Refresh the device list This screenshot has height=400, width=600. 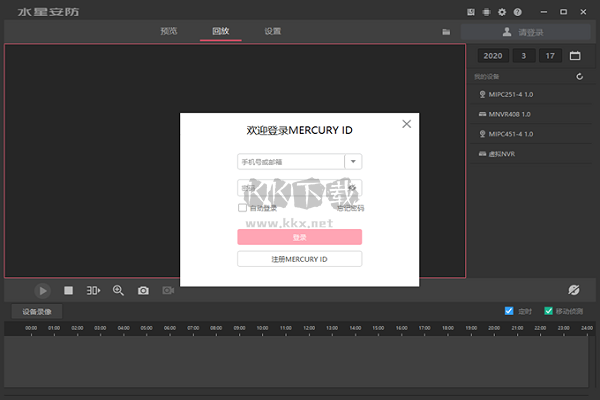coord(579,77)
